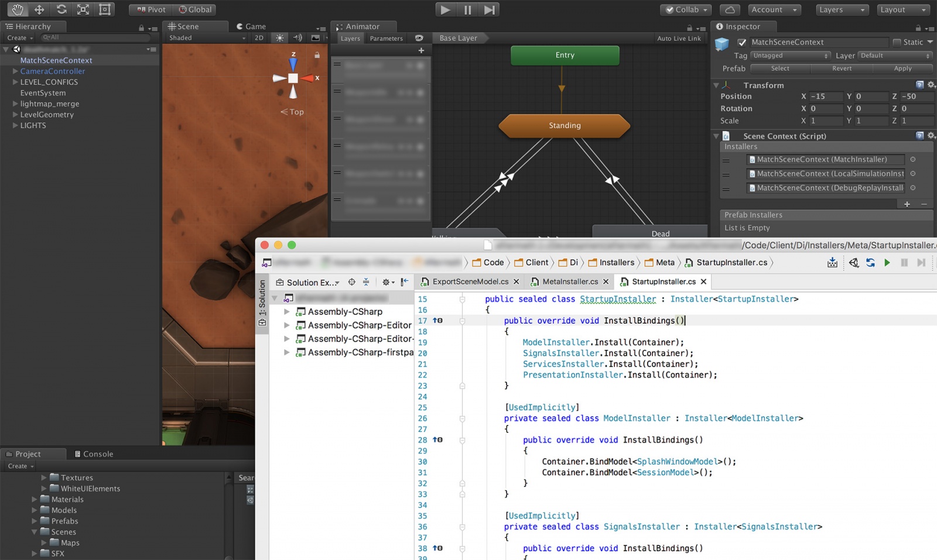Select the Rotate tool
The width and height of the screenshot is (937, 560).
[x=61, y=9]
